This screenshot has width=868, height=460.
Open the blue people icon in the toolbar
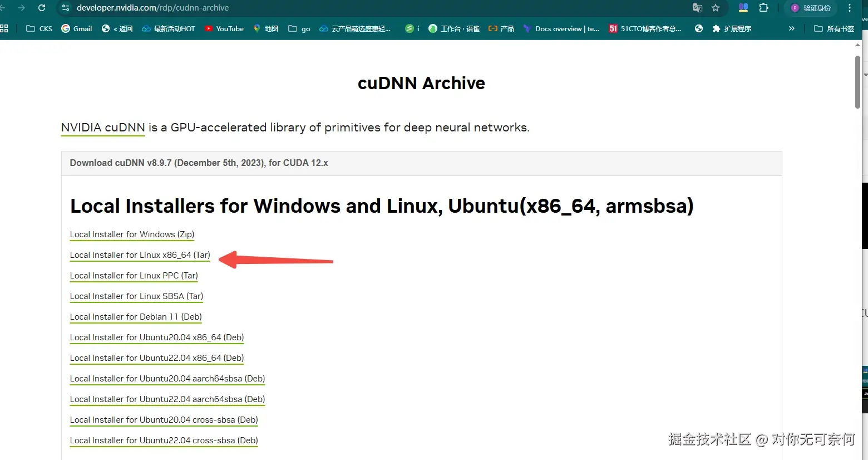743,8
